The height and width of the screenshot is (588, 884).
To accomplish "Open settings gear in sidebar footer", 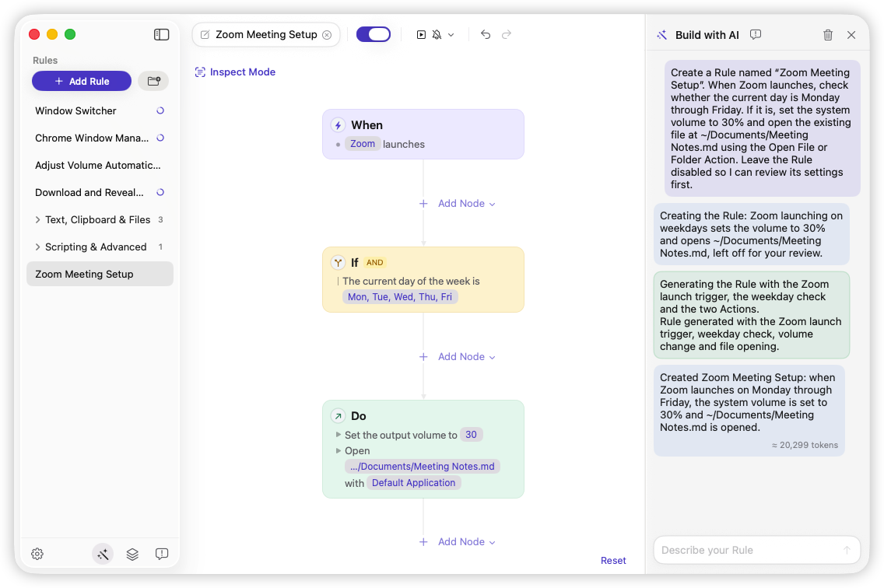I will coord(37,555).
